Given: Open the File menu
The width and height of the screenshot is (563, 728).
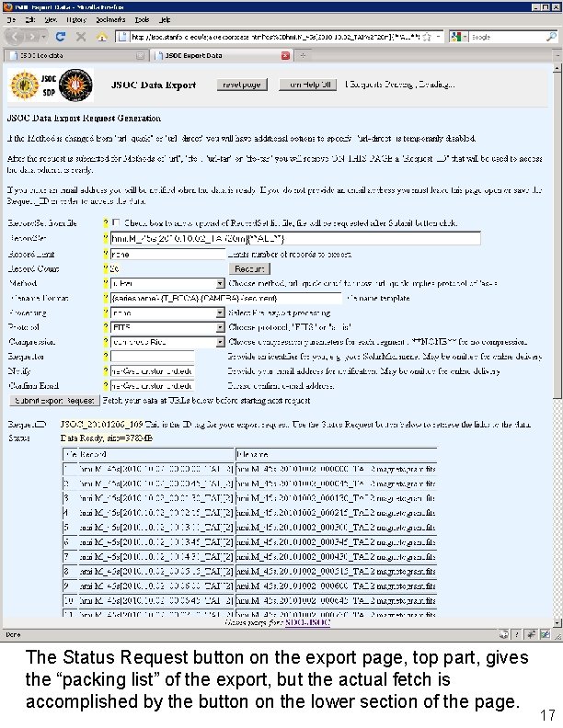Looking at the screenshot, I should coord(12,19).
